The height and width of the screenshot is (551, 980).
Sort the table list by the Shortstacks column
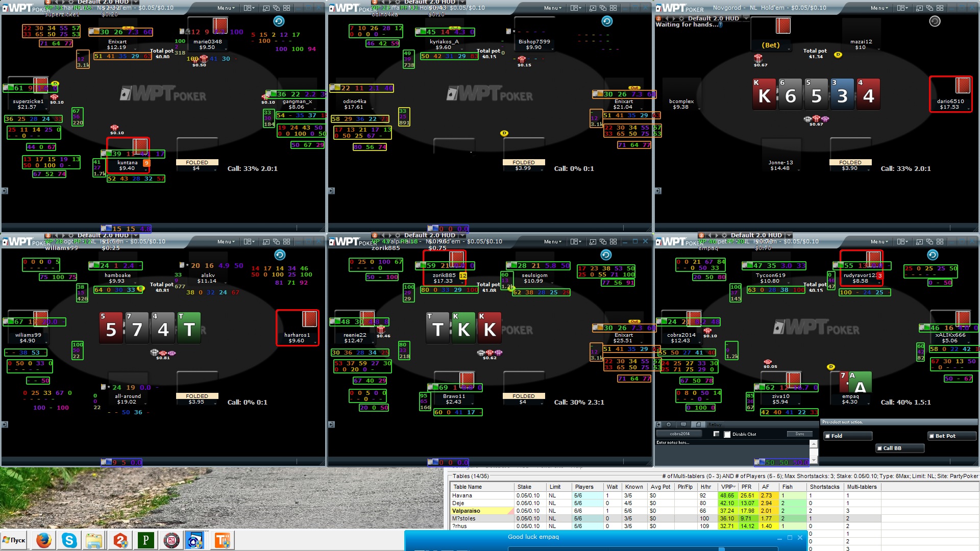825,487
